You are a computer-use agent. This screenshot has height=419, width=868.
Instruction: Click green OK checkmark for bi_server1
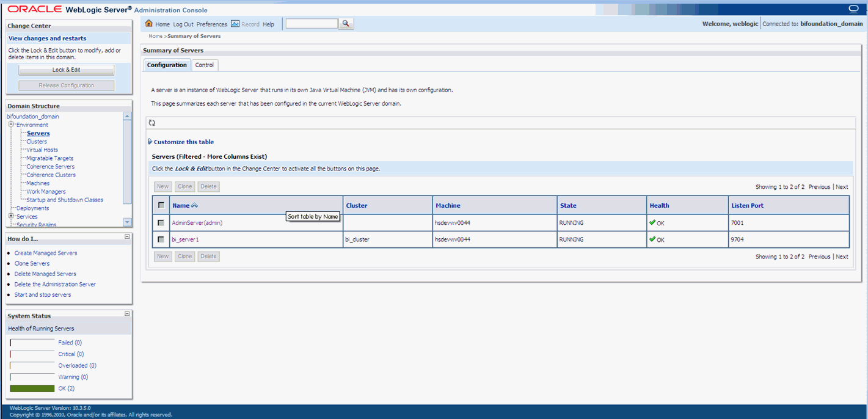coord(652,239)
